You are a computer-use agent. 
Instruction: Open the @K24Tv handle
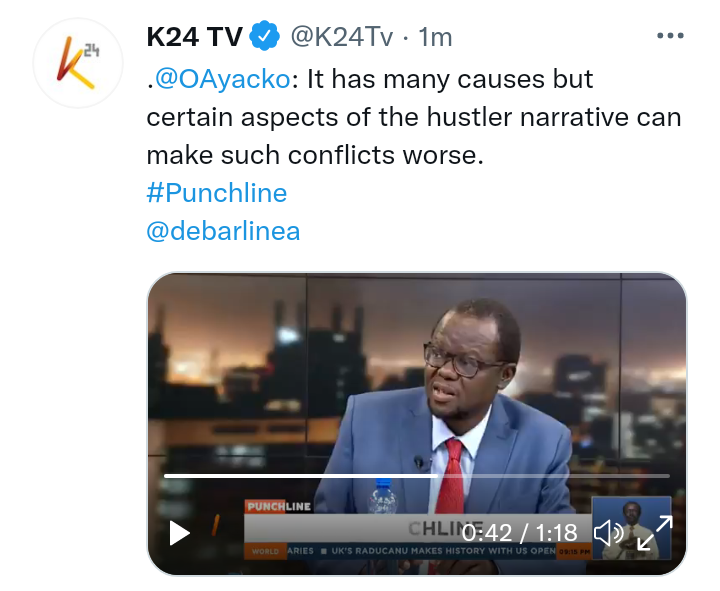pos(342,37)
